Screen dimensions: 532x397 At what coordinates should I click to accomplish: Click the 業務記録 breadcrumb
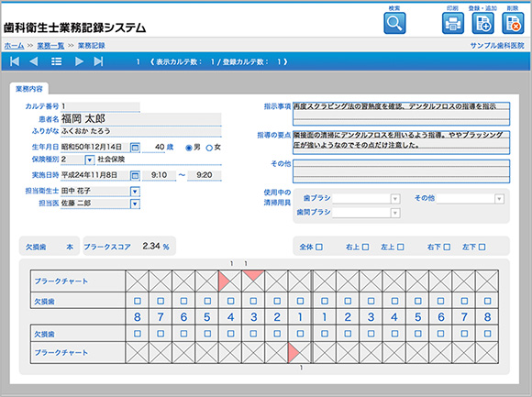coord(92,46)
